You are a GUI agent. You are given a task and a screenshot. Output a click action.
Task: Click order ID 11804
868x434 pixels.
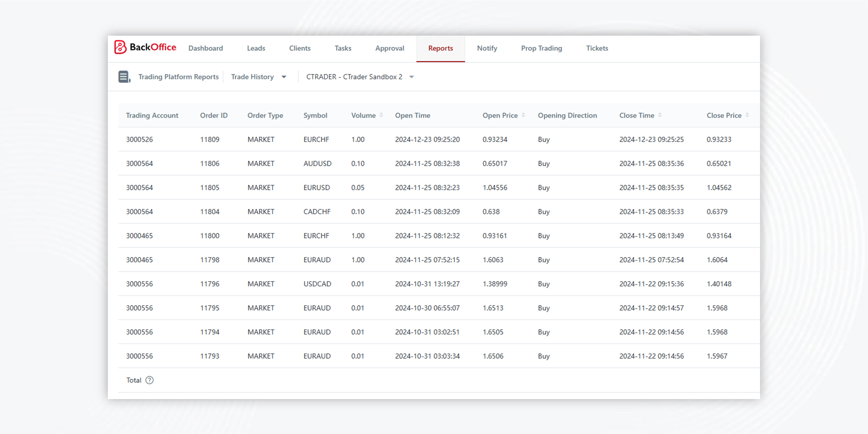210,212
